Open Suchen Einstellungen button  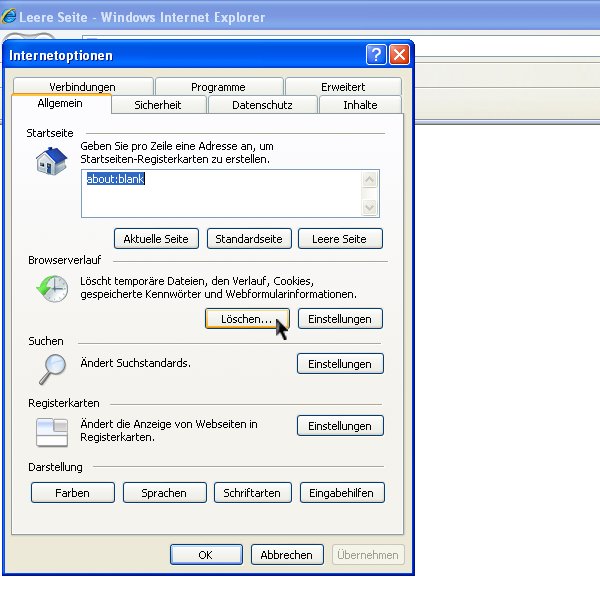tap(340, 364)
